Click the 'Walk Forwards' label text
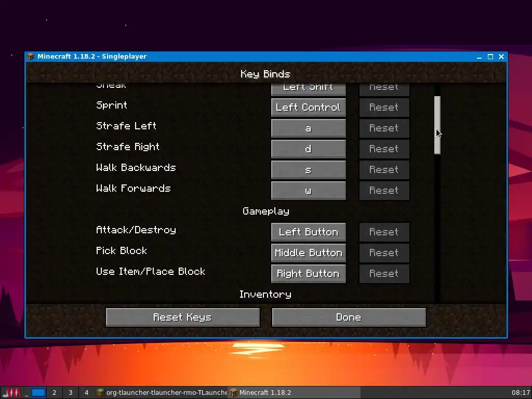Viewport: 532px width, 399px height. pos(134,188)
